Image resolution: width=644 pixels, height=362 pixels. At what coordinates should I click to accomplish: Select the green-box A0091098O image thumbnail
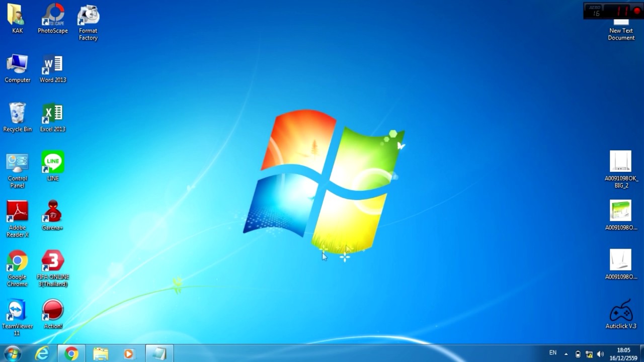point(621,215)
